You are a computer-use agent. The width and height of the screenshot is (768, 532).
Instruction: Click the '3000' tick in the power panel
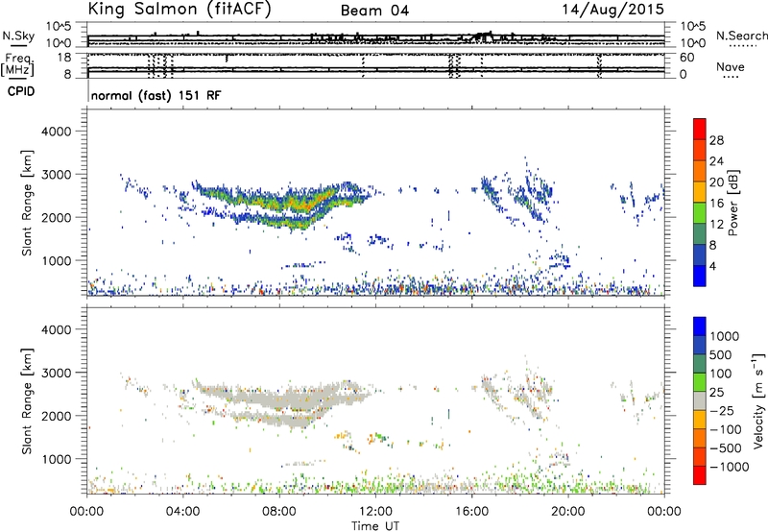[57, 175]
